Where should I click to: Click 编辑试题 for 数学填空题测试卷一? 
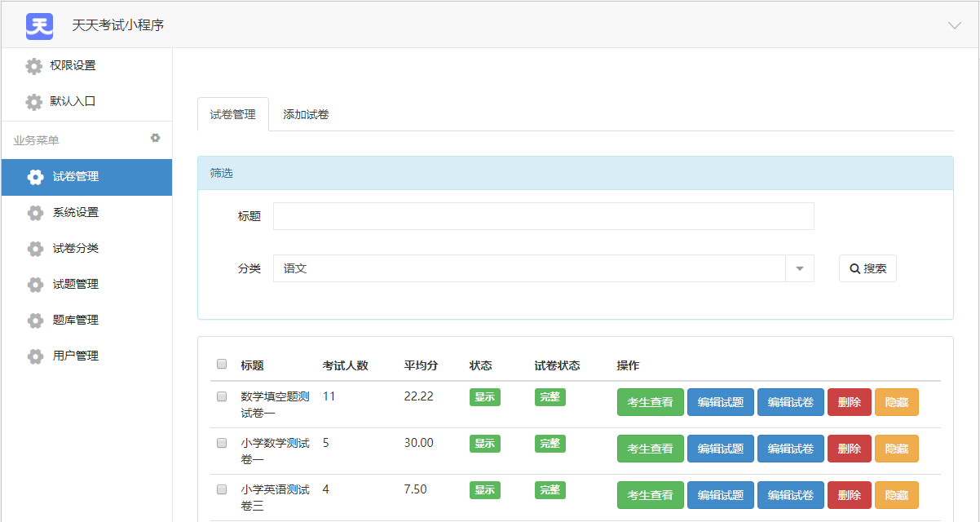721,402
